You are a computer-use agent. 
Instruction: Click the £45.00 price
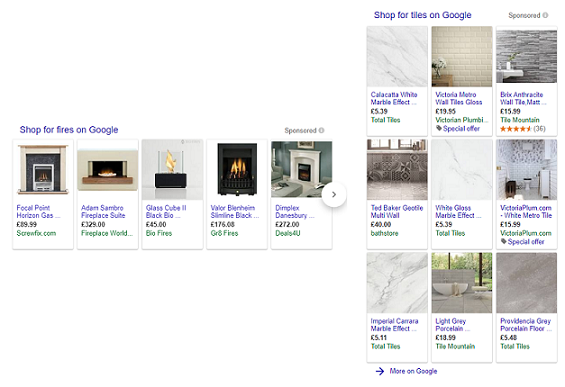pos(156,224)
